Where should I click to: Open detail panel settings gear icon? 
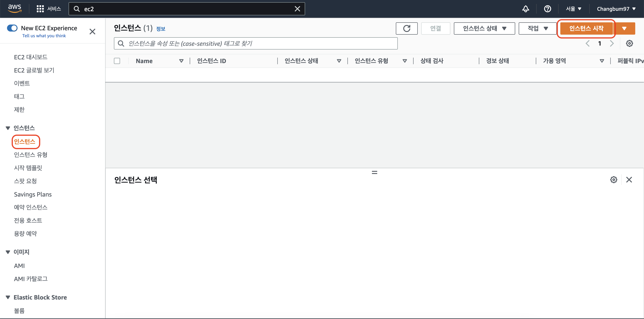[x=614, y=179]
